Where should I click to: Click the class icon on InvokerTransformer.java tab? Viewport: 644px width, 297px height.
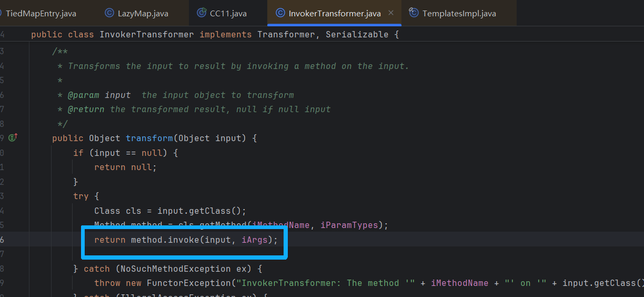pos(280,13)
